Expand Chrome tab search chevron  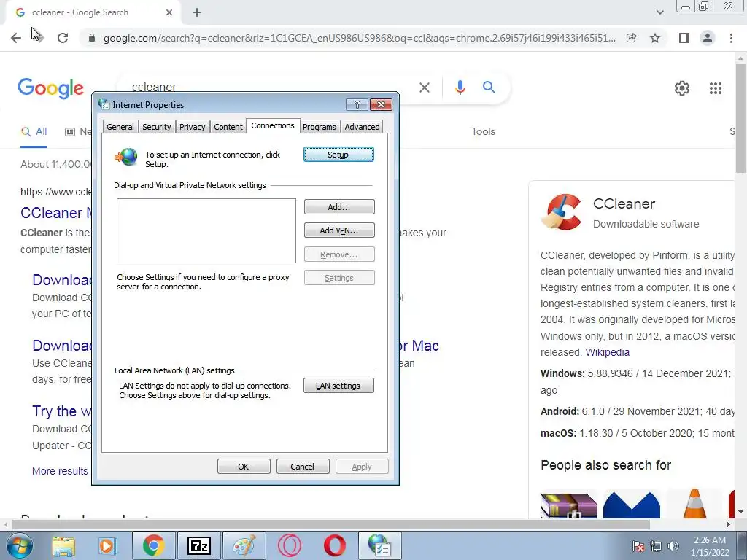[659, 12]
